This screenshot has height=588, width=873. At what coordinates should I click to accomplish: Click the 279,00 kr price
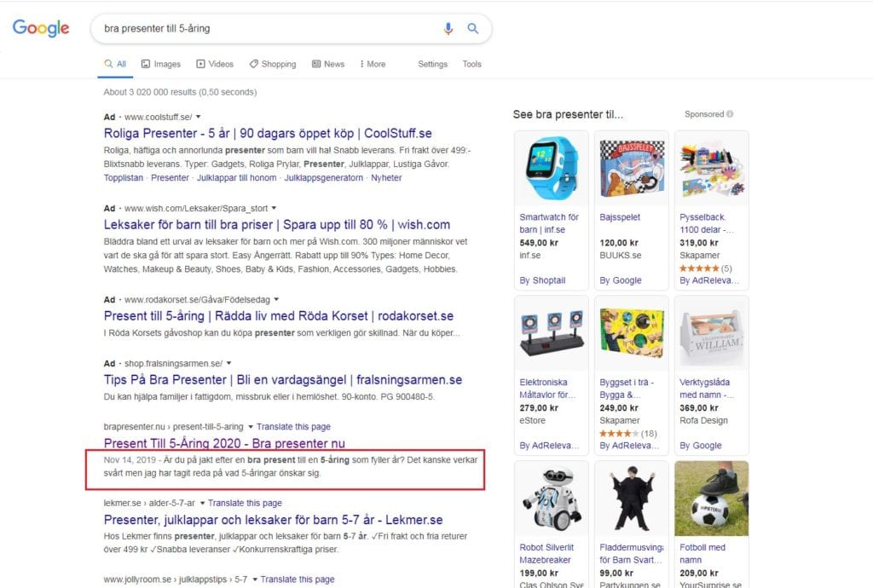[539, 407]
